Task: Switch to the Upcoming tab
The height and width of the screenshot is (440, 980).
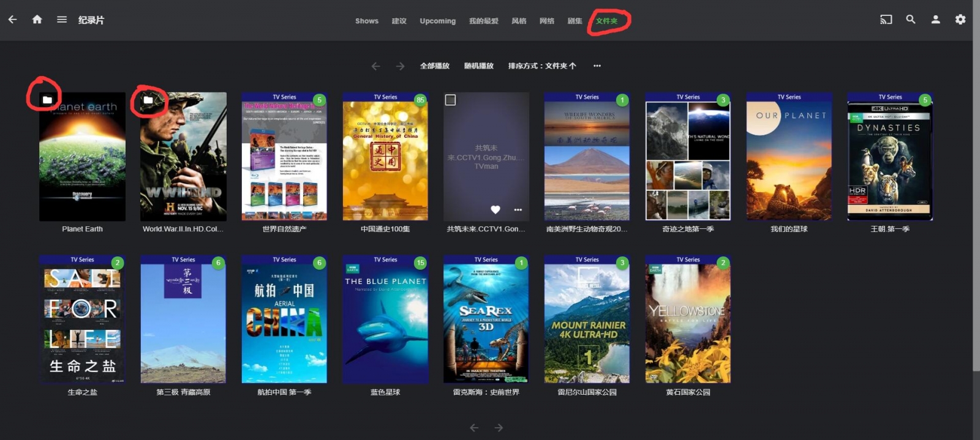Action: point(438,21)
